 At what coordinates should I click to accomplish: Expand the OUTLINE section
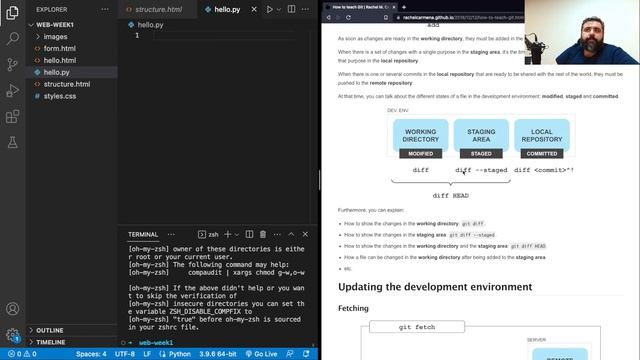(49, 330)
